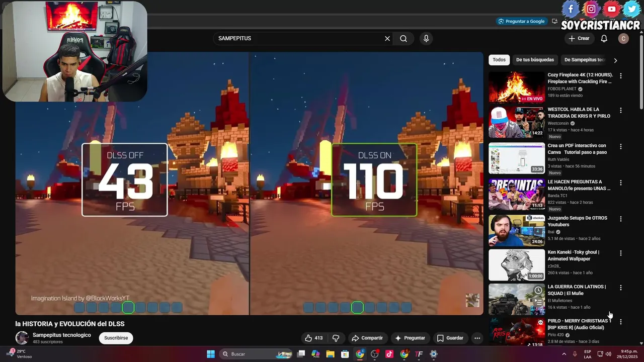This screenshot has height=362, width=644.
Task: Click the Preguntar button under video
Action: (x=410, y=338)
